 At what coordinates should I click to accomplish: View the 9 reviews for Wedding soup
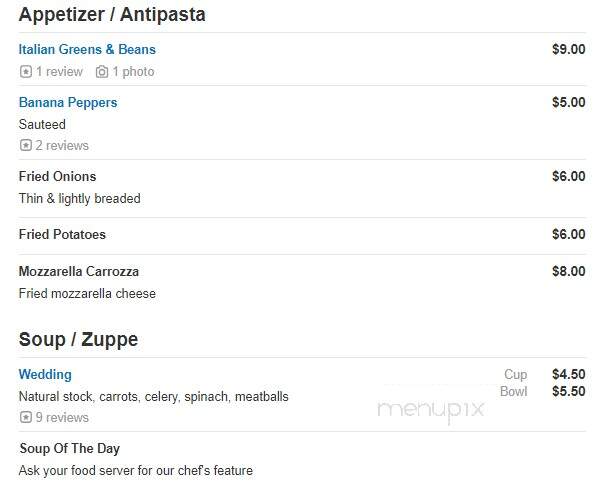[62, 417]
